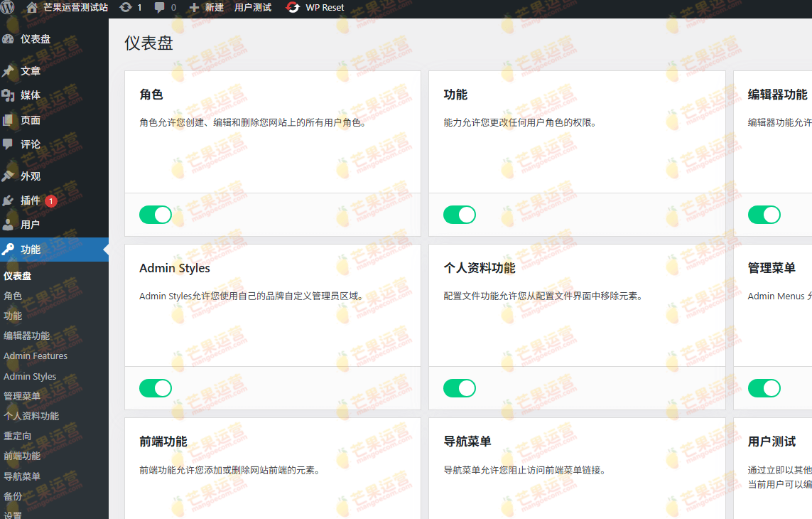This screenshot has height=519, width=812.
Task: Click the 导航菜单 card heading
Action: pyautogui.click(x=467, y=442)
